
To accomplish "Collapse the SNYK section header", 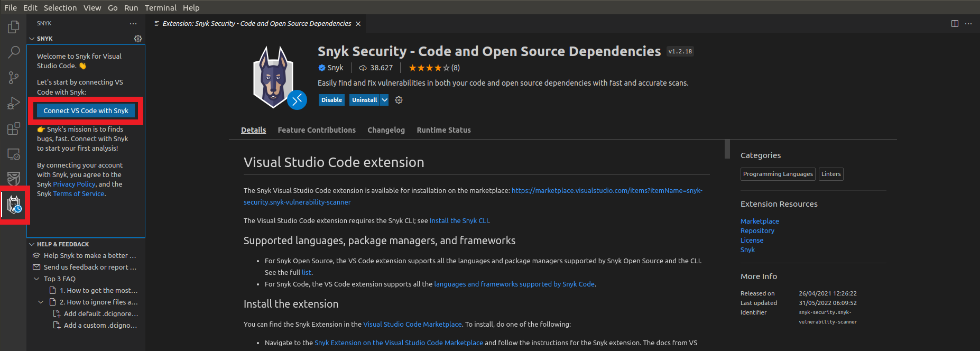I will [32, 39].
